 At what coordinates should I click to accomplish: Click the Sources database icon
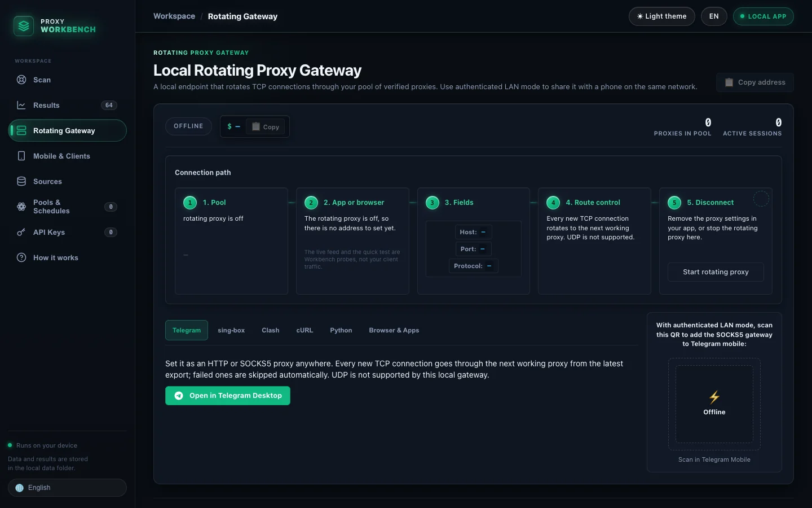click(21, 181)
